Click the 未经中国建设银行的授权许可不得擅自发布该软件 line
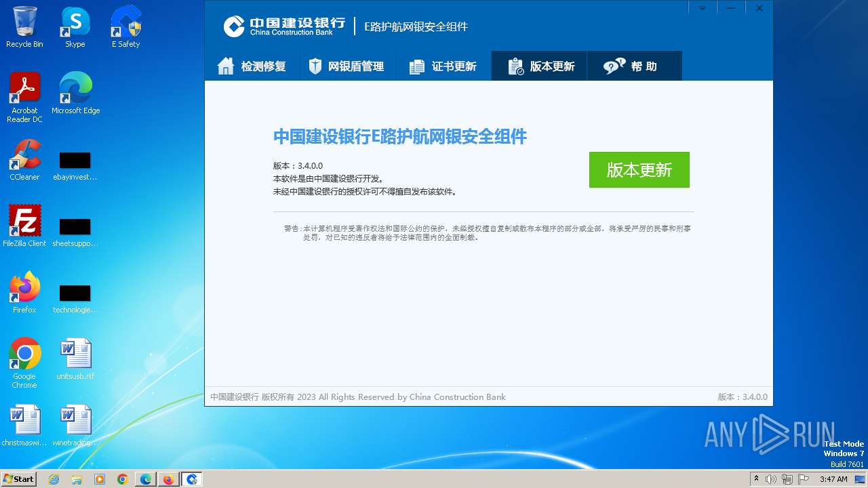The image size is (868, 488). [365, 192]
